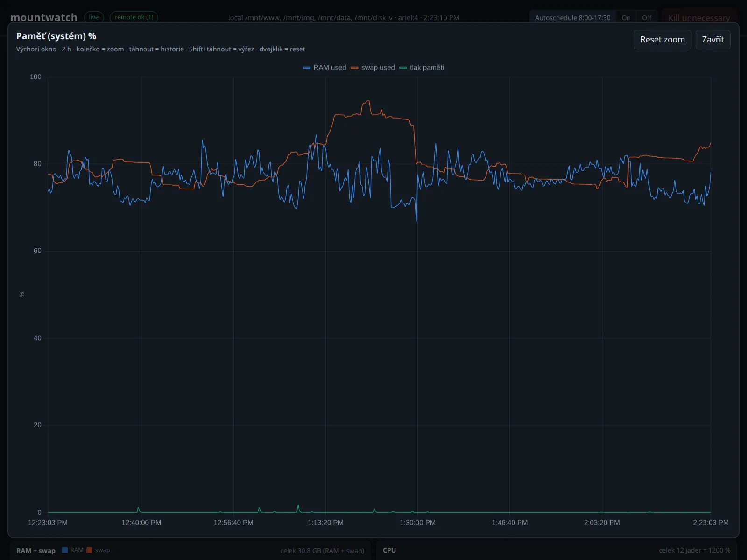Viewport: 747px width, 560px height.
Task: Click the 1:46:40 PM time axis label
Action: click(510, 523)
